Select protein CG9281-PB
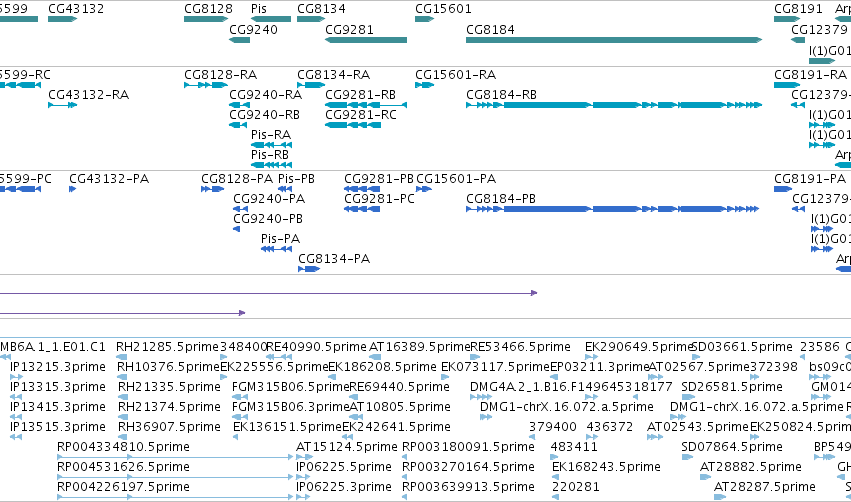851x502 pixels. point(379,179)
